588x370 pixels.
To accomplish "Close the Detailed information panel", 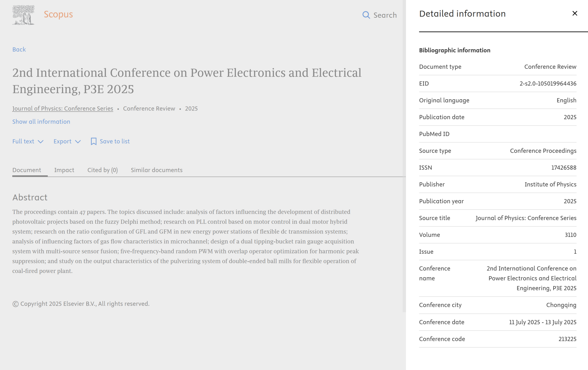I will click(575, 13).
